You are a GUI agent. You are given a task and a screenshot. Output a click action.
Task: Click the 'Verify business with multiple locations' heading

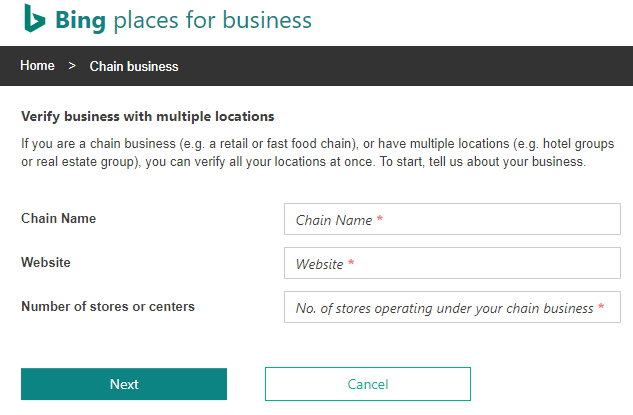tap(147, 117)
